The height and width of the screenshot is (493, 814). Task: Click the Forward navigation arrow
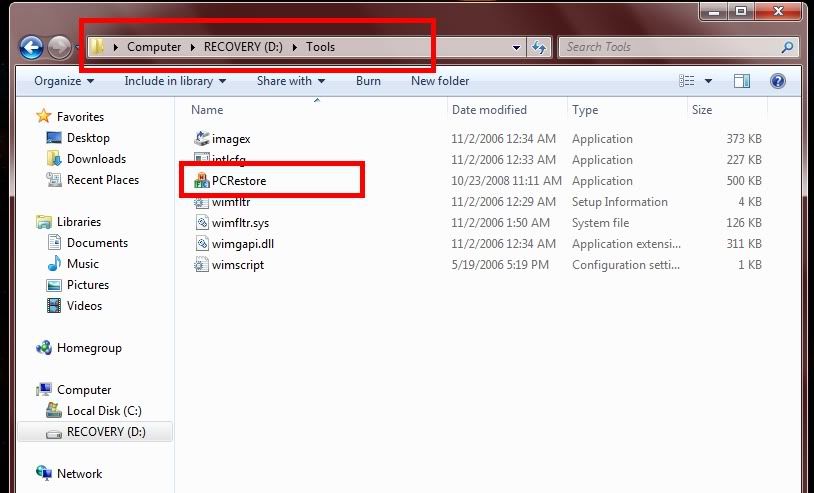coord(59,48)
